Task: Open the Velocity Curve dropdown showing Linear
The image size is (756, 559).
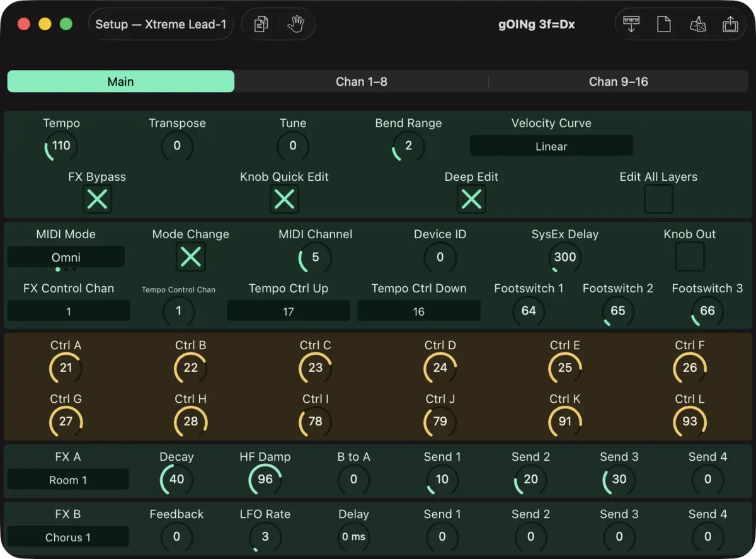Action: coord(551,146)
